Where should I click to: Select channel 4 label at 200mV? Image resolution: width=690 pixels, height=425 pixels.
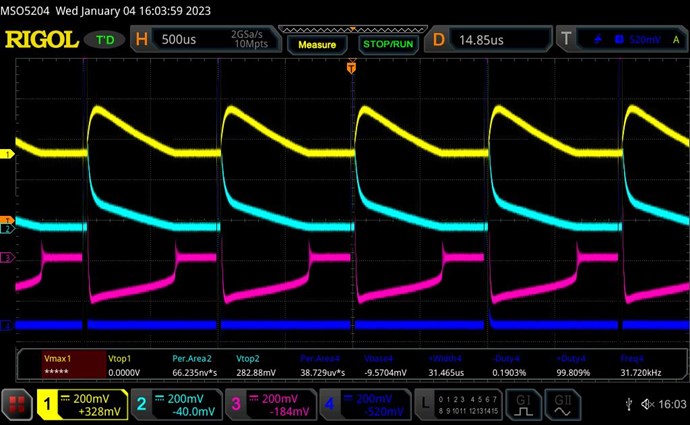[365, 405]
